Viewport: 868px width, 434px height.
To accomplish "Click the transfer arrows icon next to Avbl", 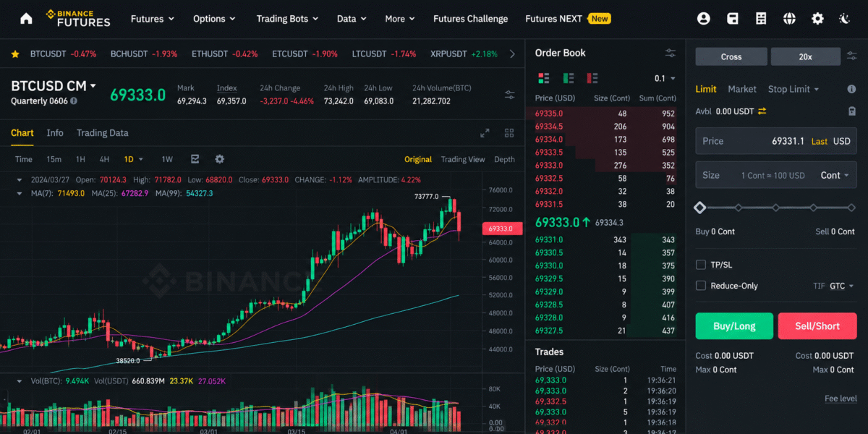I will click(x=762, y=111).
